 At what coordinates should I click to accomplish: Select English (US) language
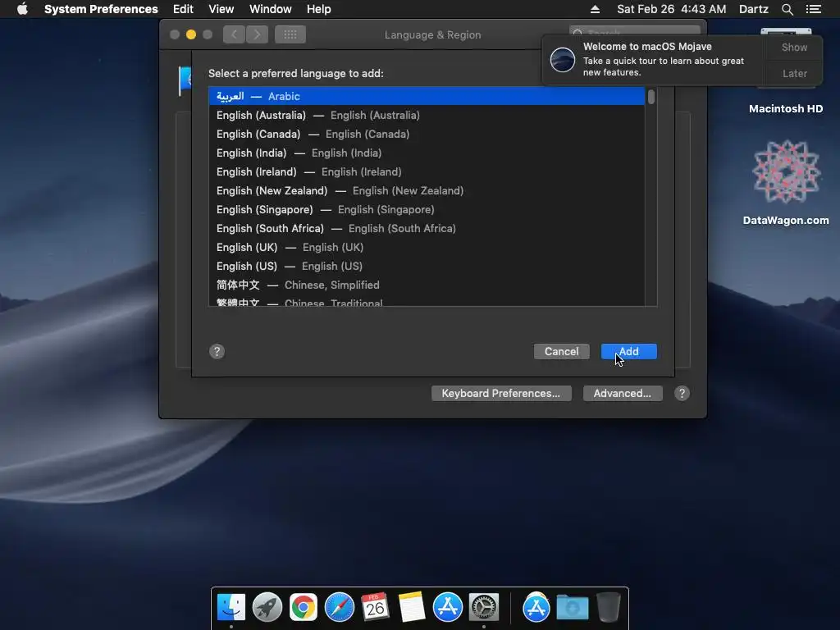click(x=427, y=267)
